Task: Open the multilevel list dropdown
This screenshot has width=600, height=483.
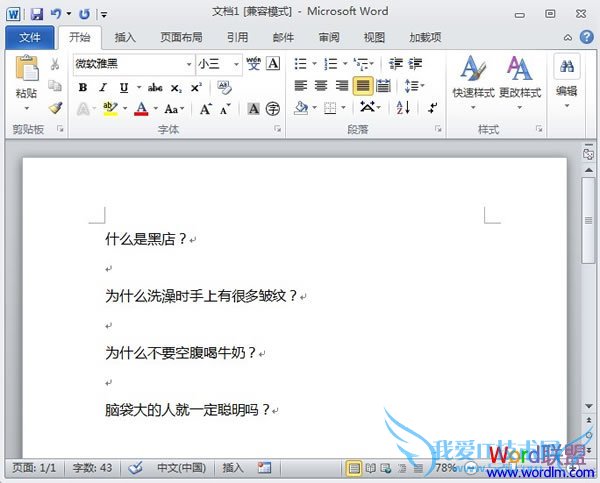Action: [364, 64]
